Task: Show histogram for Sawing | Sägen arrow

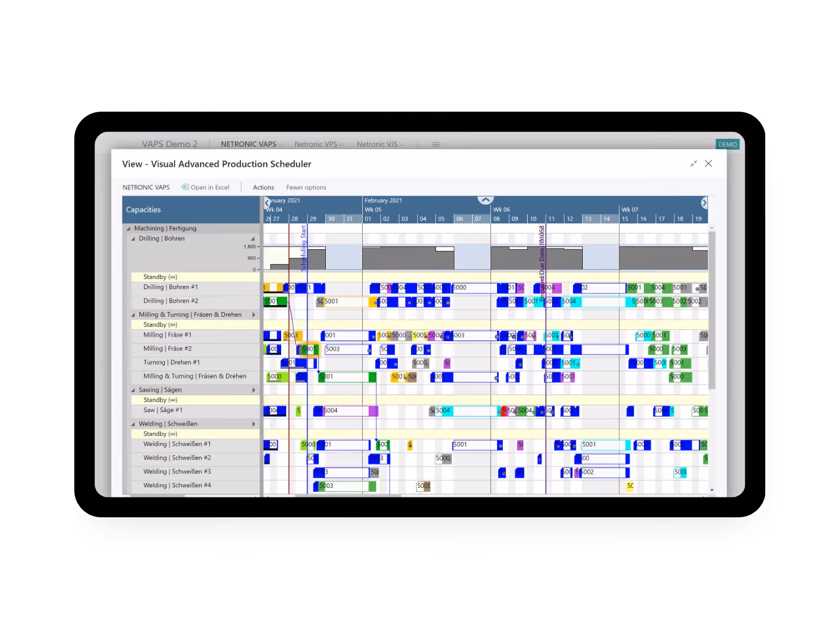Action: tap(253, 390)
